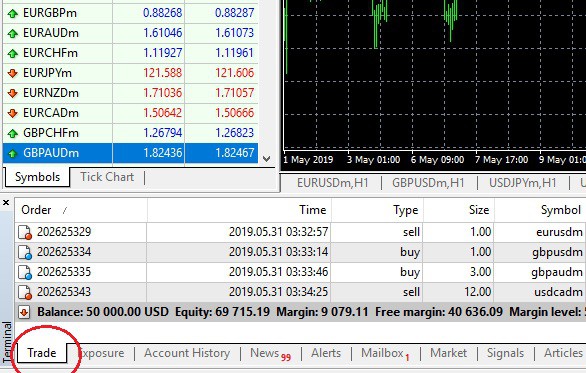Click the sell order icon for 202625329
Viewport: 586px width, 373px height.
25,232
